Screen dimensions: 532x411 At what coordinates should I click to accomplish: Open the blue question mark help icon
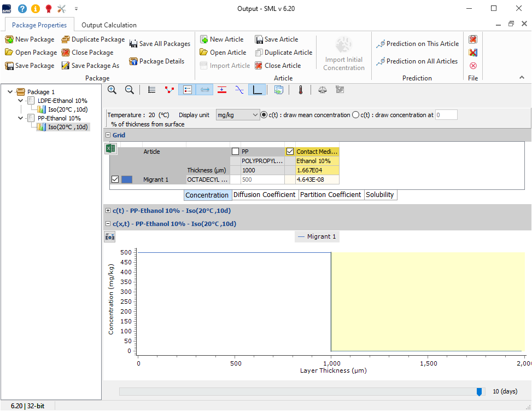(x=22, y=8)
